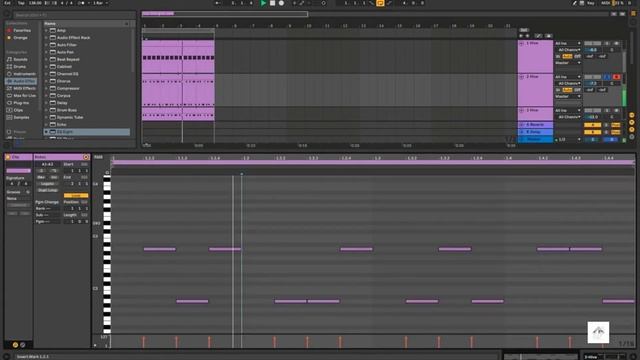The height and width of the screenshot is (360, 640).
Task: Click the Set locator button
Action: pyautogui.click(x=524, y=30)
